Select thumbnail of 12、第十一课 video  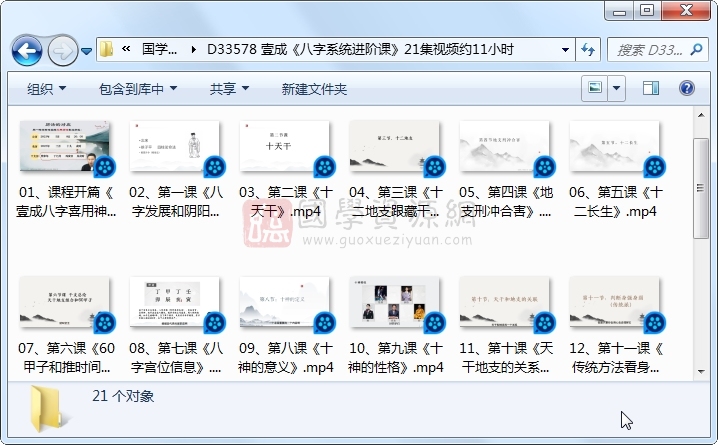[x=614, y=302]
